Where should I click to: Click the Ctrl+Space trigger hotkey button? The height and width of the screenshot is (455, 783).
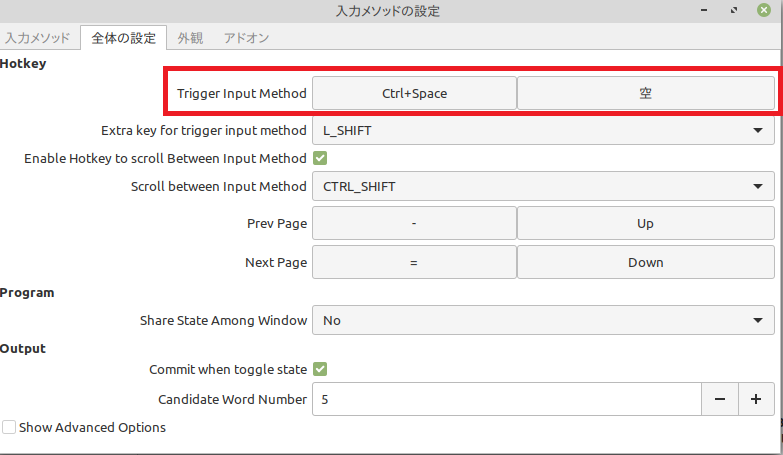414,93
